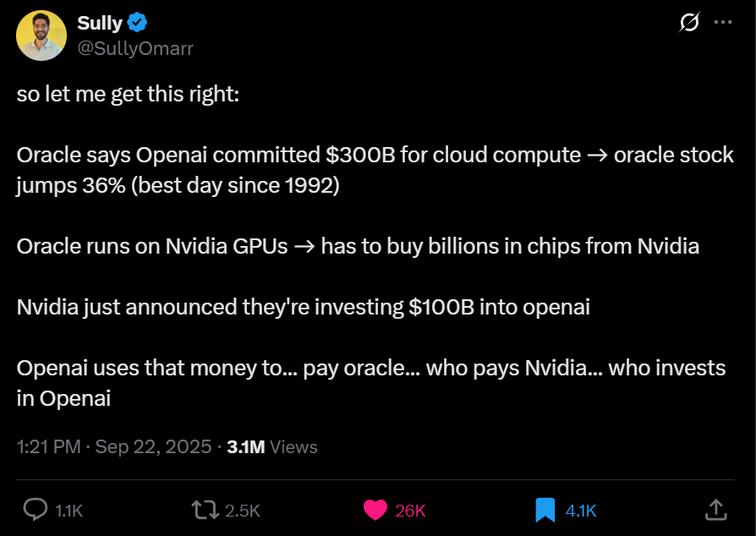756x536 pixels.
Task: Open the 1:21 PM Sep 22, 2025 timestamp
Action: pos(114,446)
